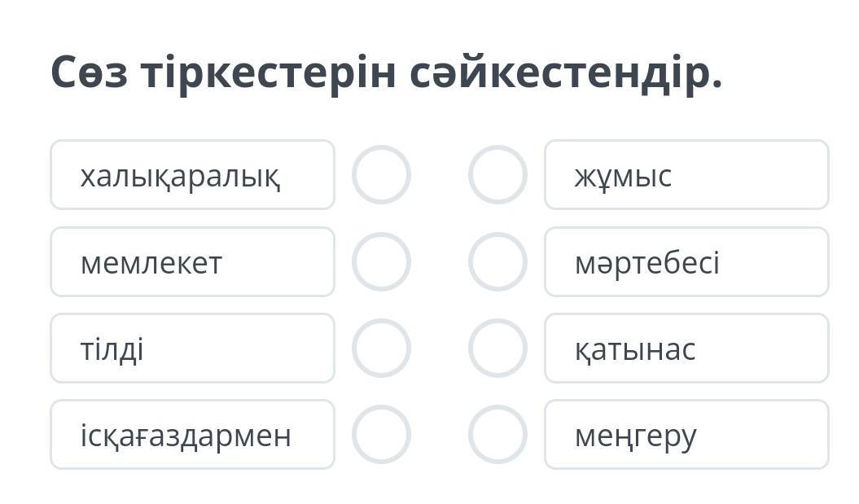The height and width of the screenshot is (504, 859).
Task: Click the 'Сөз тіркестерін сәйкестендір.' heading
Action: point(387,73)
